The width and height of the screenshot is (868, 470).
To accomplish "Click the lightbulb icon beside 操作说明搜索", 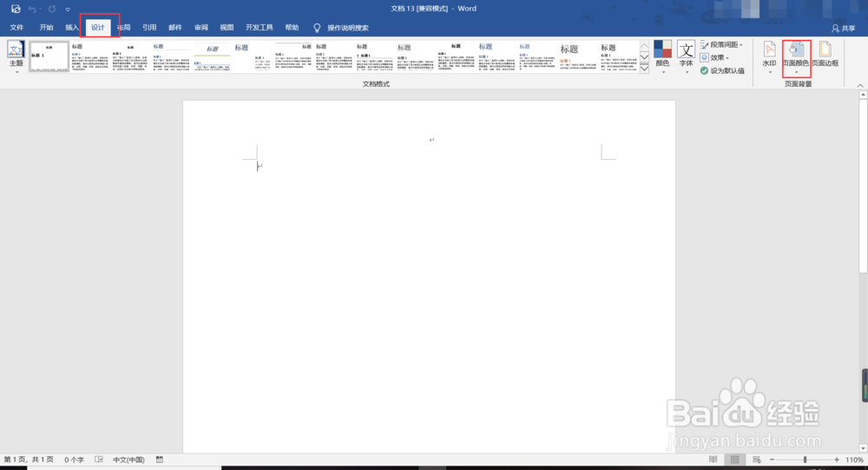I will [317, 28].
